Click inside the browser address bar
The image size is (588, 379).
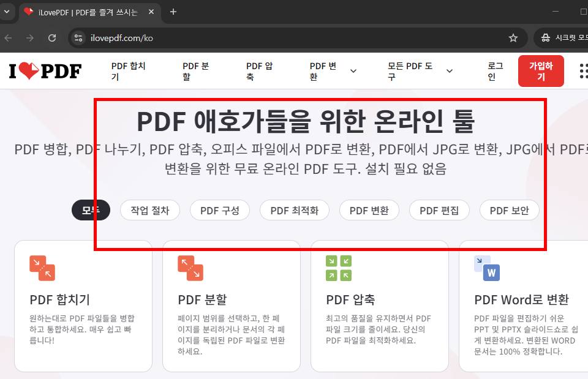184,37
